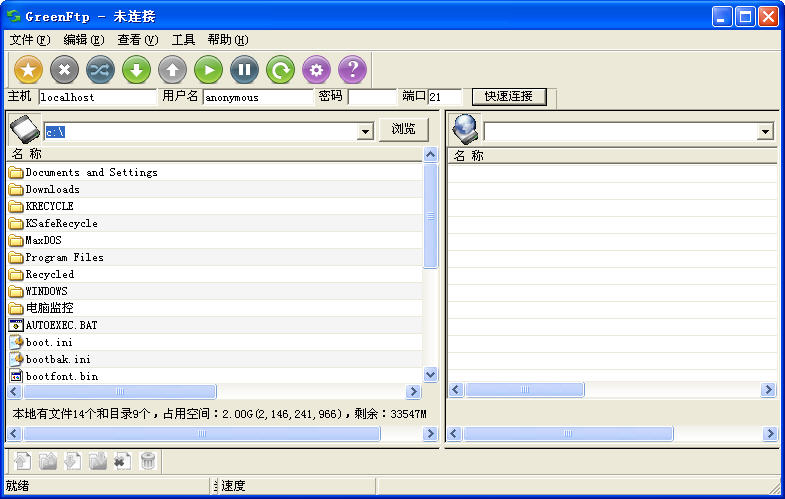Click the 快速连接 button

(509, 97)
